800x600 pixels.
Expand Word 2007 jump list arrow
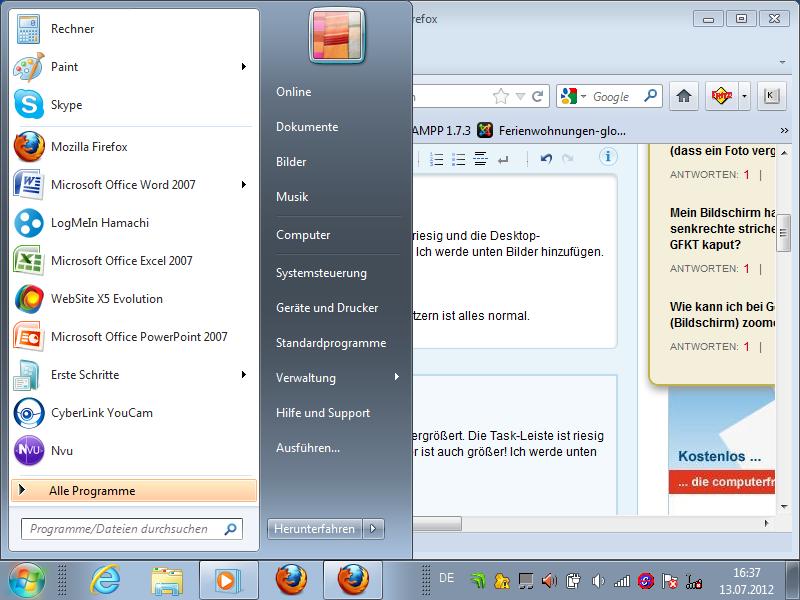coord(244,184)
